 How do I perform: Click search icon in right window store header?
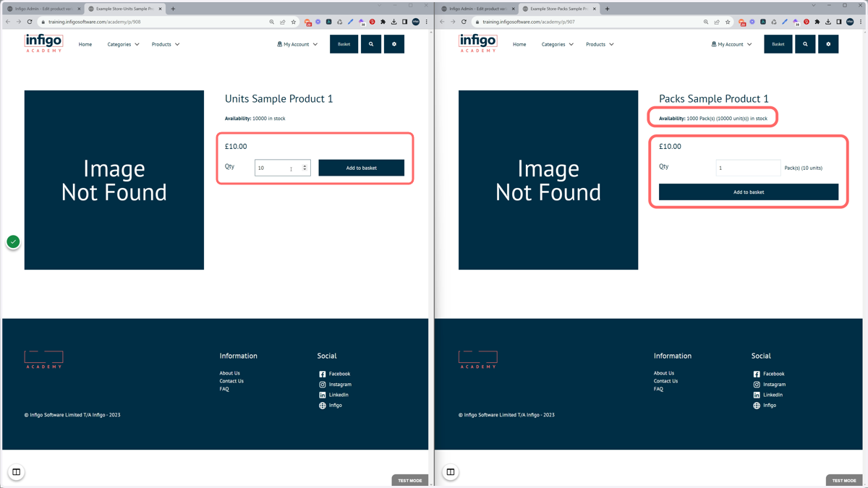point(805,44)
